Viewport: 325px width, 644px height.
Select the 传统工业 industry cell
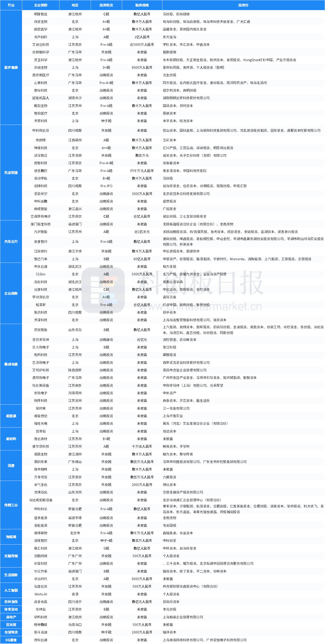(x=11, y=505)
